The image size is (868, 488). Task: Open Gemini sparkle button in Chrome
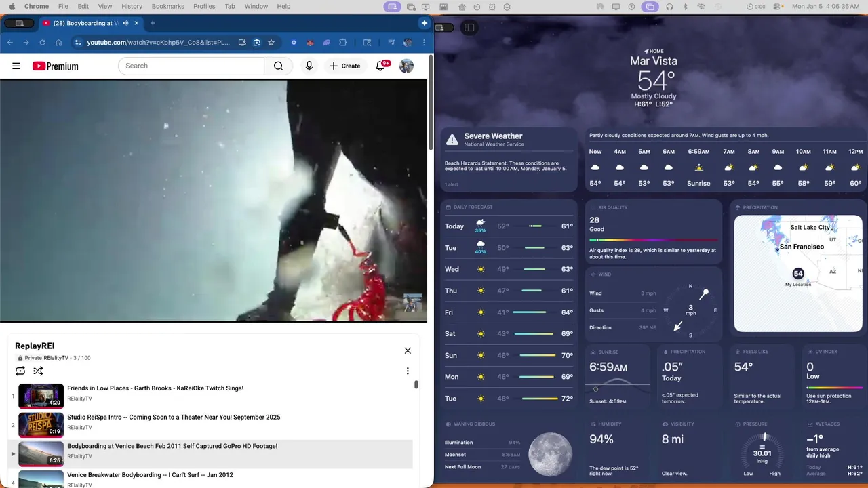(424, 22)
